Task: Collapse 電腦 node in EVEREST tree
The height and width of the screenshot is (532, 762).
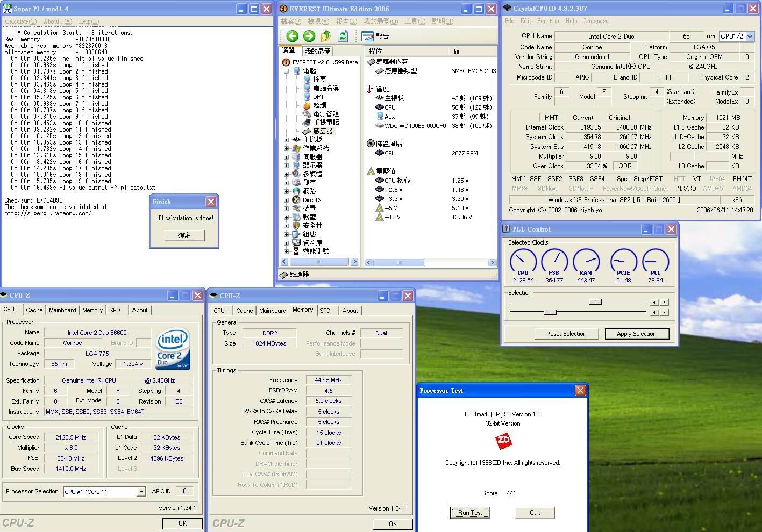Action: point(286,71)
